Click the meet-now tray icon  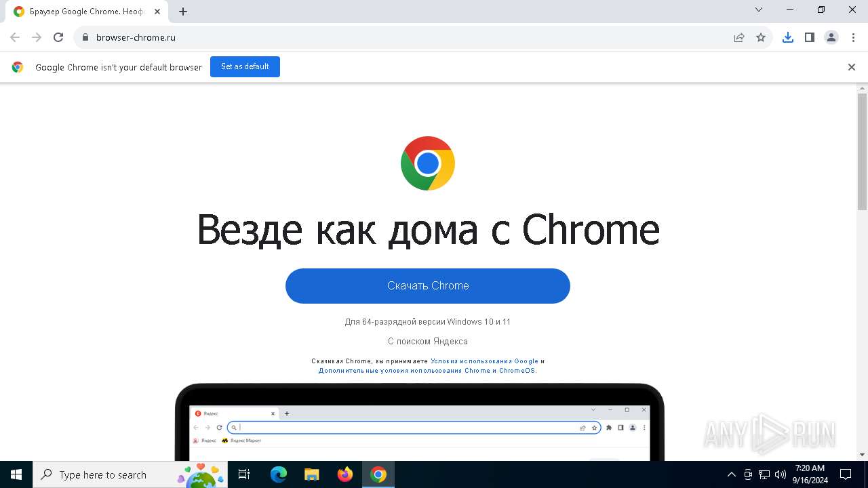tap(748, 474)
